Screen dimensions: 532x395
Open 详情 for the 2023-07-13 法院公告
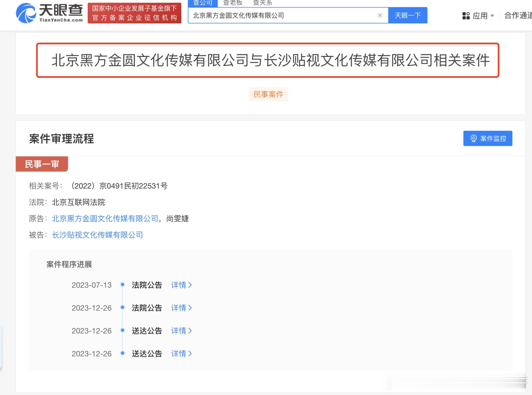[181, 285]
